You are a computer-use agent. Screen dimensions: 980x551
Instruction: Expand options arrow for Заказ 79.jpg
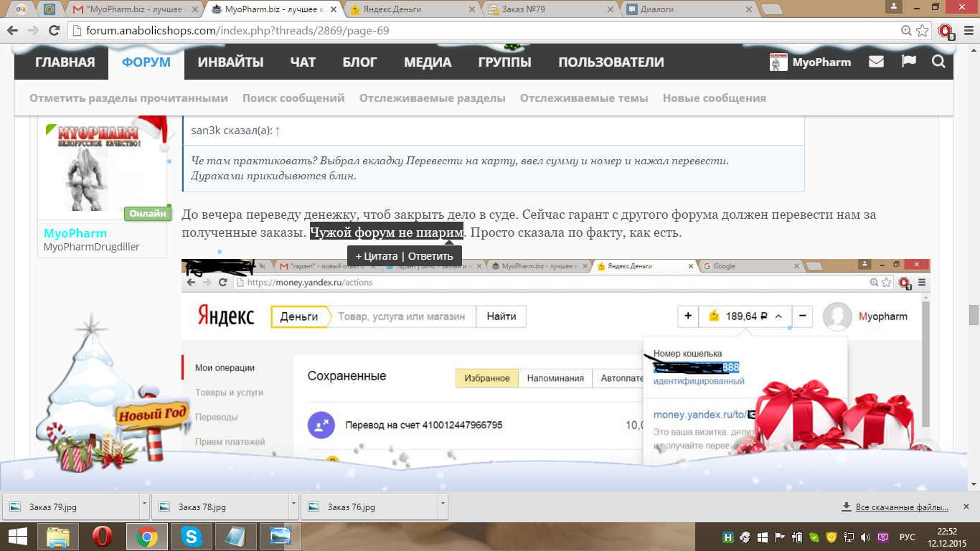[x=144, y=507]
